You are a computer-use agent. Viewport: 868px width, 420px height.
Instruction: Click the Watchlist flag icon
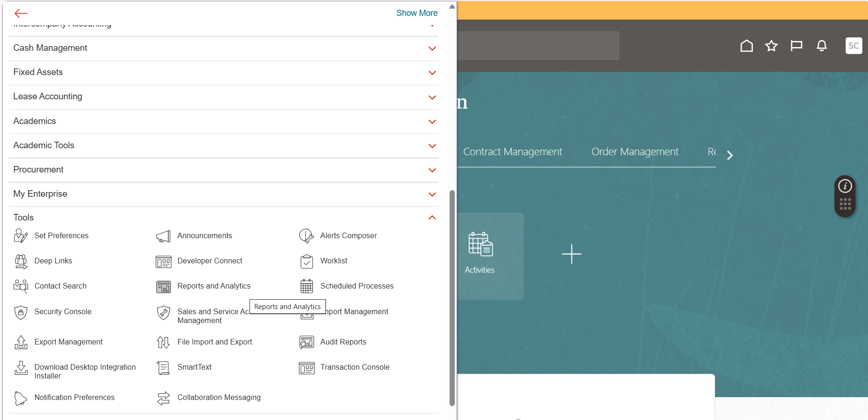797,46
